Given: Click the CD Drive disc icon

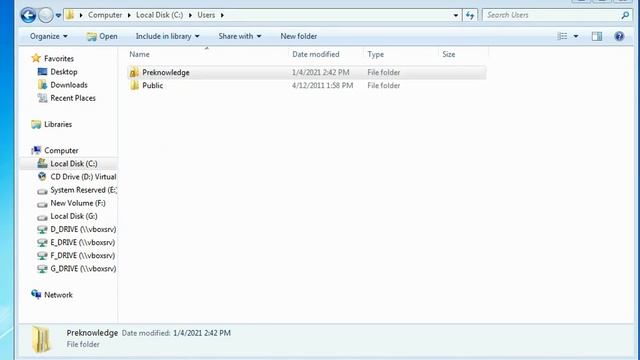Looking at the screenshot, I should (42, 177).
